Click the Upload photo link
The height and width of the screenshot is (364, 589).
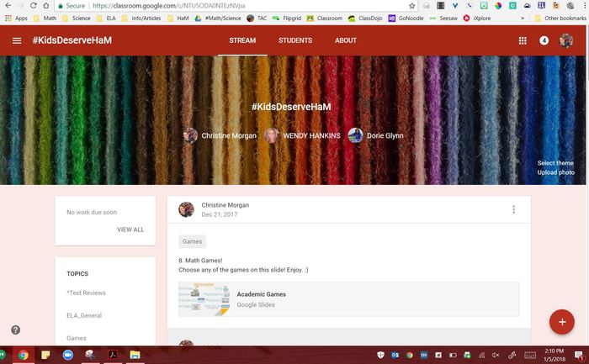pyautogui.click(x=555, y=172)
